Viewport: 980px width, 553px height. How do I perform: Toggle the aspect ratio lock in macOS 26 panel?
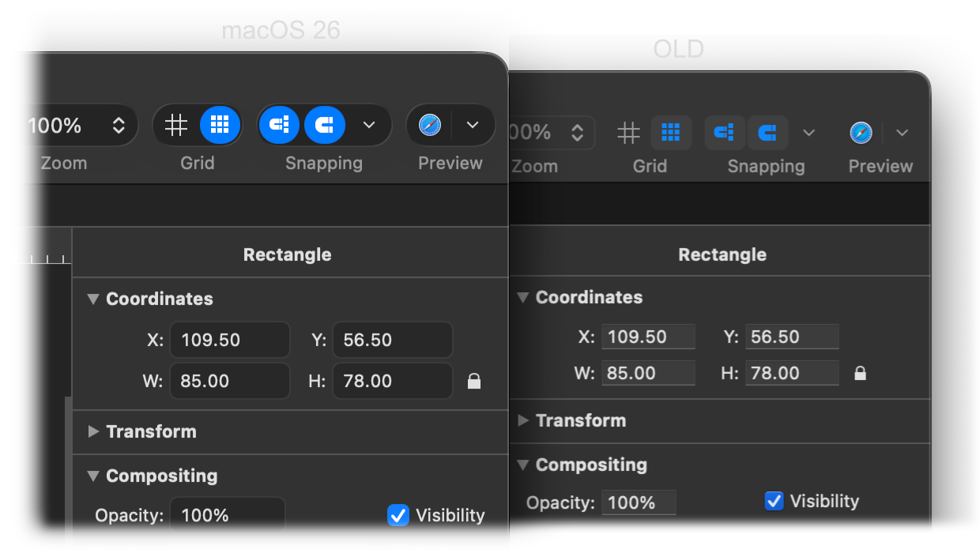click(x=474, y=381)
